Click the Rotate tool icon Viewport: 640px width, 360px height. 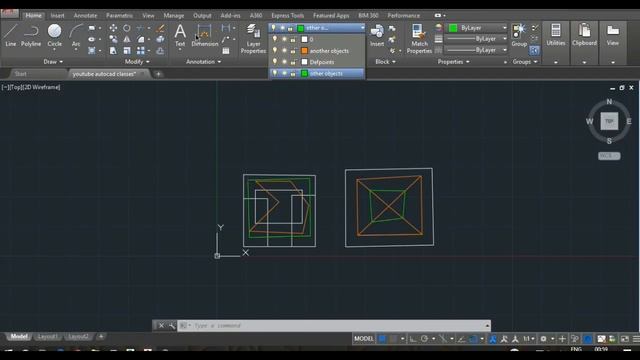click(127, 28)
